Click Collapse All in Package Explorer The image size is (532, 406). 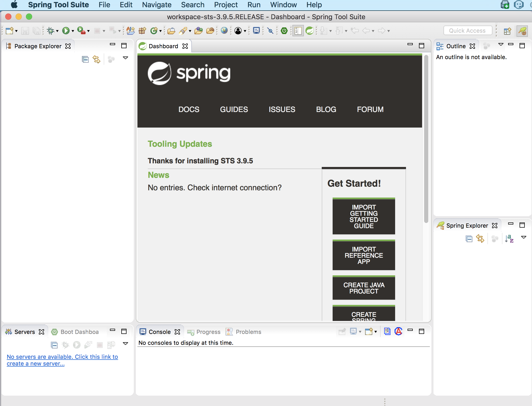click(85, 59)
